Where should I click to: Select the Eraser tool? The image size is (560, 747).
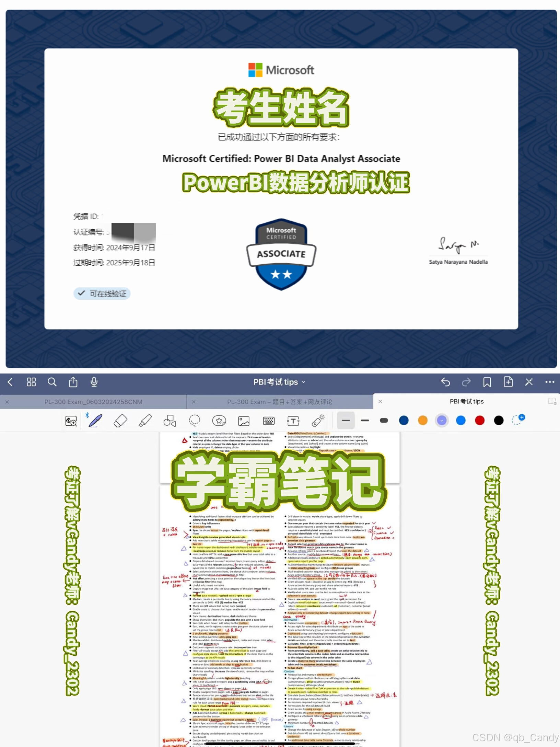(x=120, y=421)
